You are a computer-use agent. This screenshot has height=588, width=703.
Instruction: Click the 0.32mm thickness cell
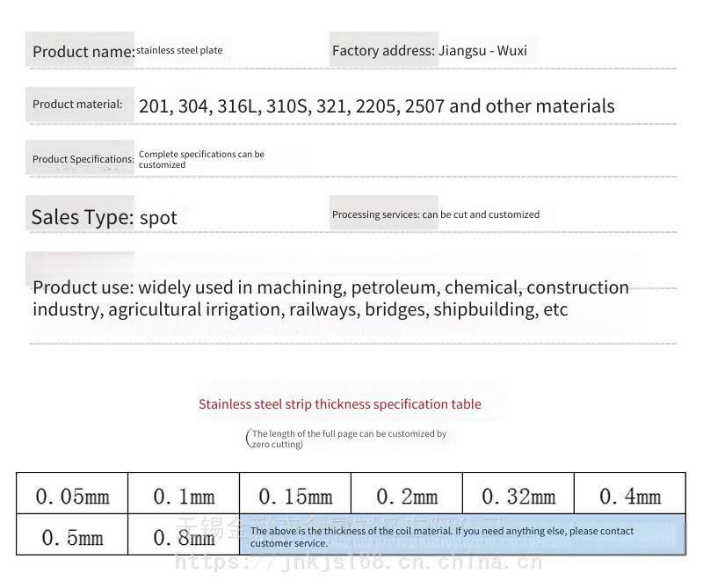coord(518,497)
